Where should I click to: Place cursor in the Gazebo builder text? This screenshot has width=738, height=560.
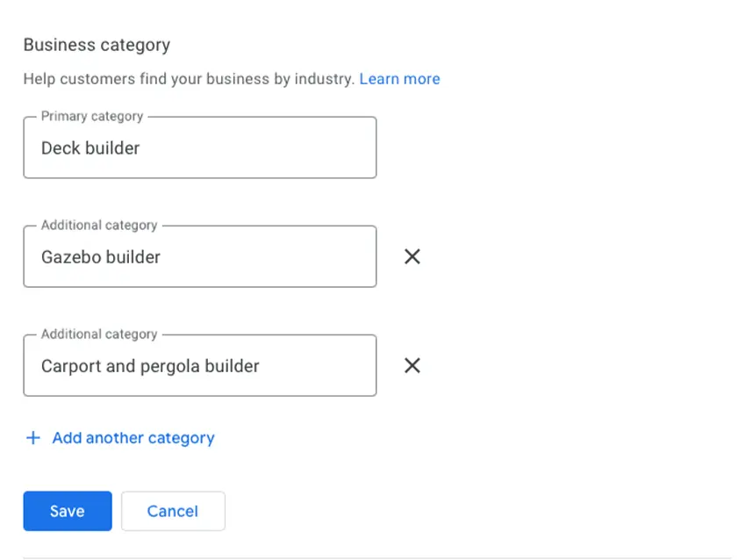[101, 257]
